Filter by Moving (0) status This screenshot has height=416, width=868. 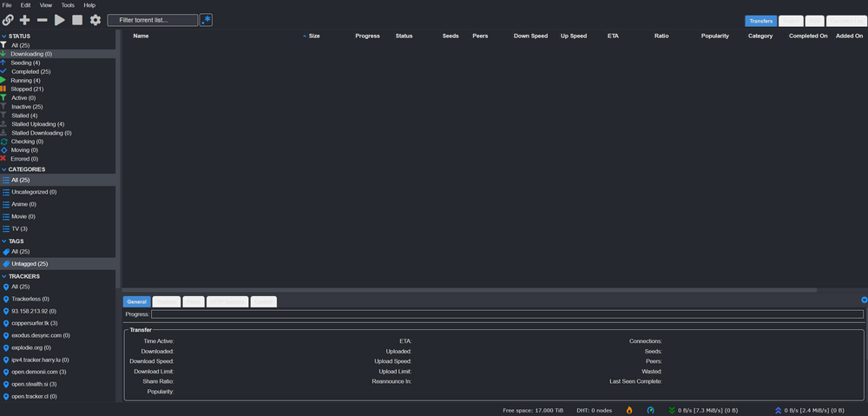point(57,150)
